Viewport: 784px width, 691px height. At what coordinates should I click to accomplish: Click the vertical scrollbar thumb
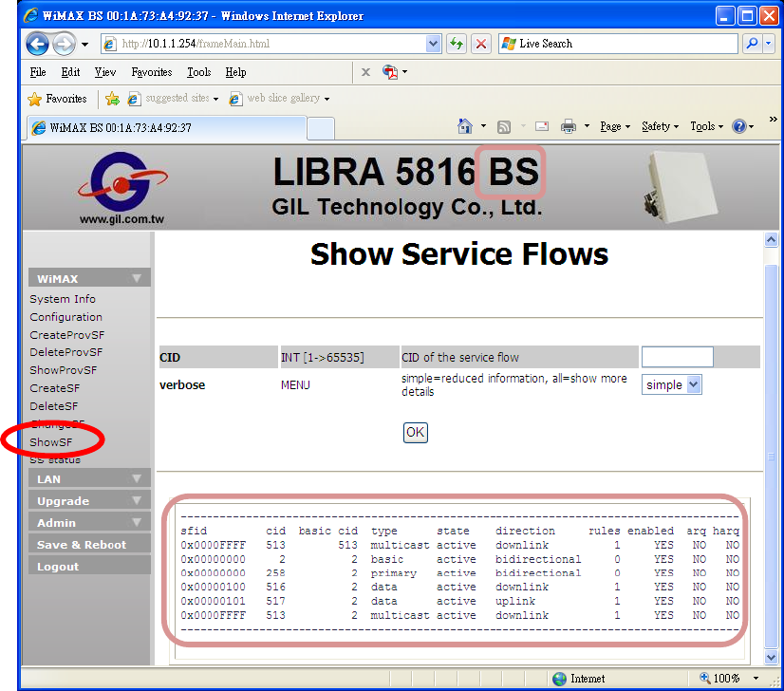click(771, 456)
